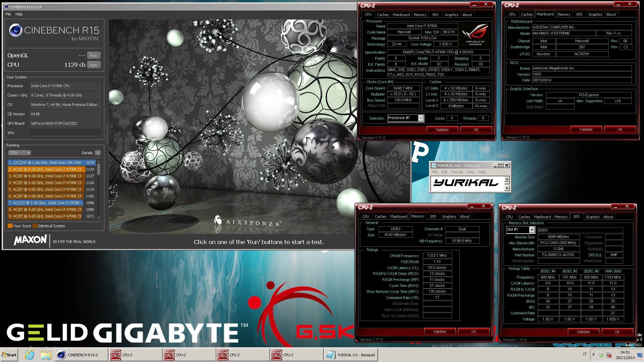
Task: Click Validate in the CPU-Z processor window
Action: coord(442,130)
